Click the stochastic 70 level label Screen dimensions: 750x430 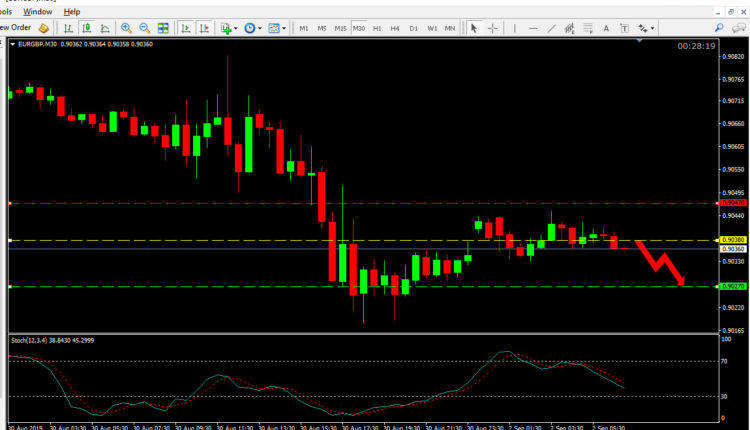click(x=724, y=362)
